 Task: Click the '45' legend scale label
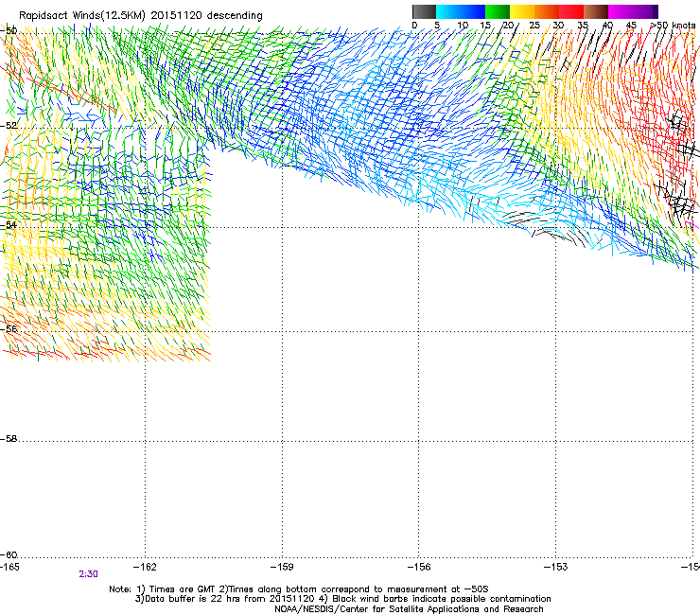[631, 26]
